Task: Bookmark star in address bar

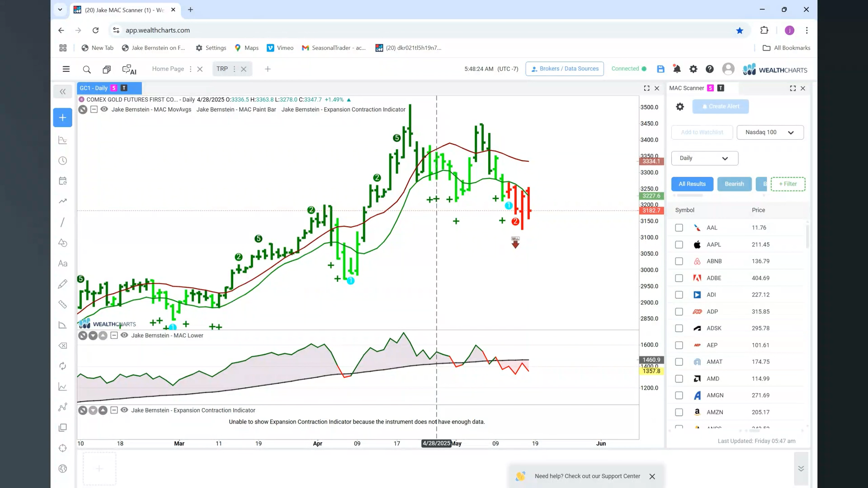Action: click(x=740, y=30)
